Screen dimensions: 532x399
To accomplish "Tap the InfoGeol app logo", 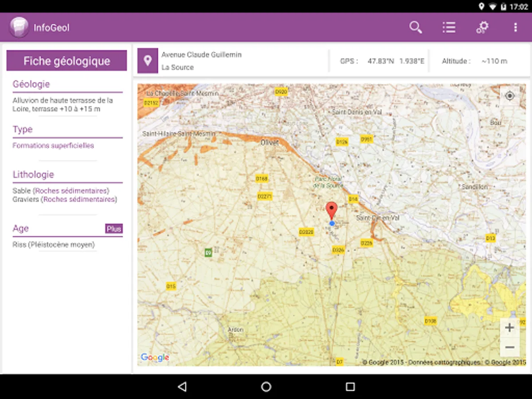I will [x=19, y=27].
